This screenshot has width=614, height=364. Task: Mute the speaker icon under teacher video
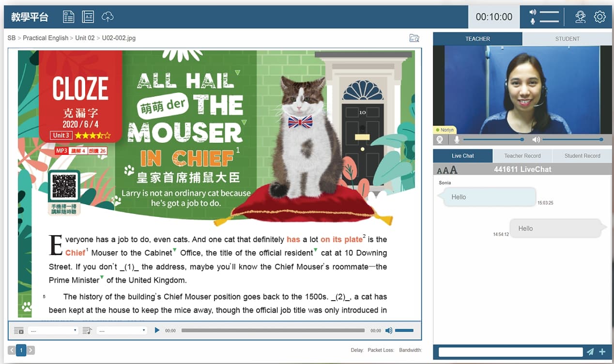tap(536, 140)
